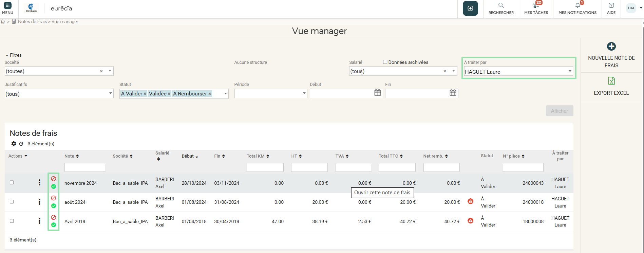Viewport: 644px width, 253px height.
Task: Expand the À traiter par dropdown
Action: 570,71
